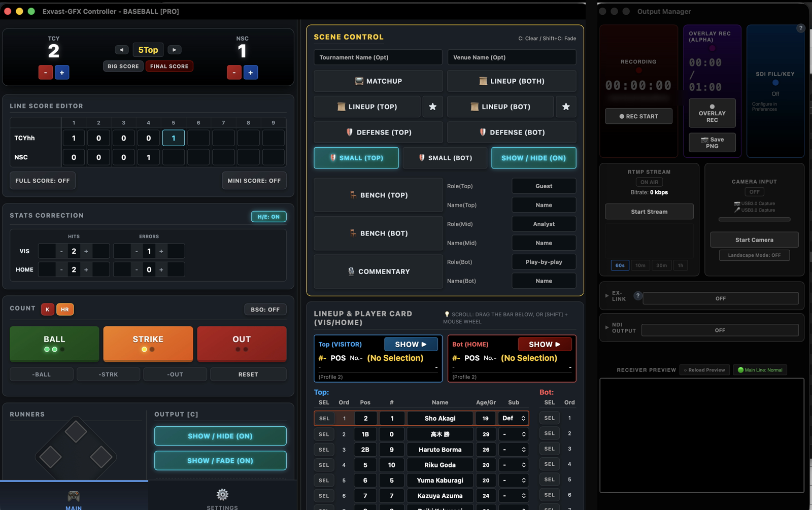
Task: Add an OUT to the count
Action: (242, 344)
